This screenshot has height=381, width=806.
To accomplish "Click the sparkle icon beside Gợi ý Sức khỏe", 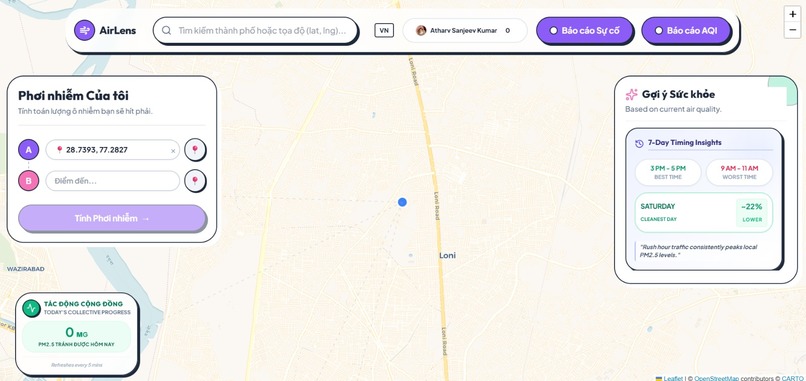I will (631, 95).
